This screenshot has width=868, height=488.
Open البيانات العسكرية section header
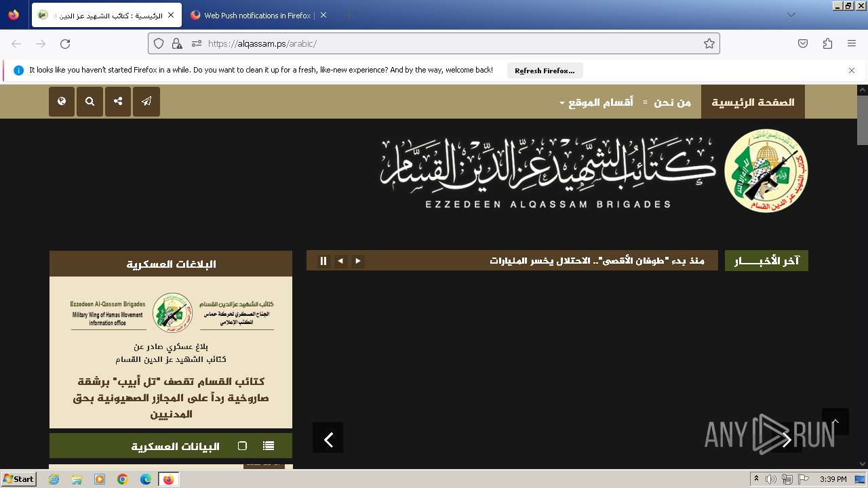click(x=175, y=446)
